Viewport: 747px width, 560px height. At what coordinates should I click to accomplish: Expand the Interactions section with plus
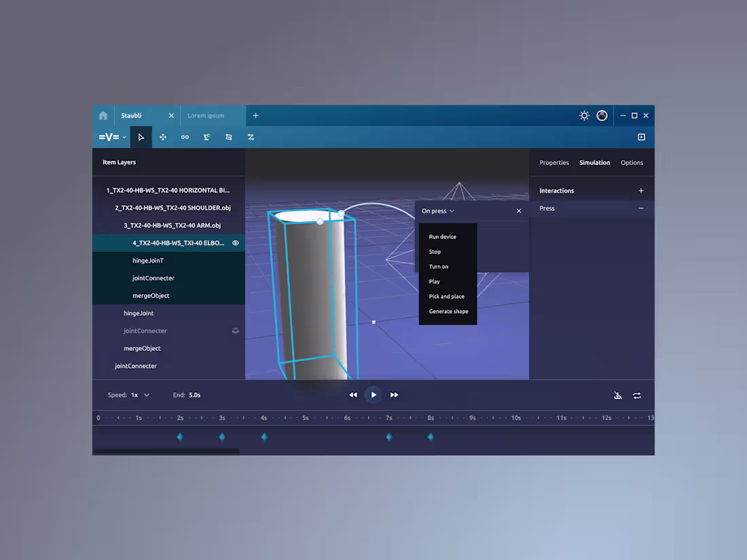pos(641,190)
